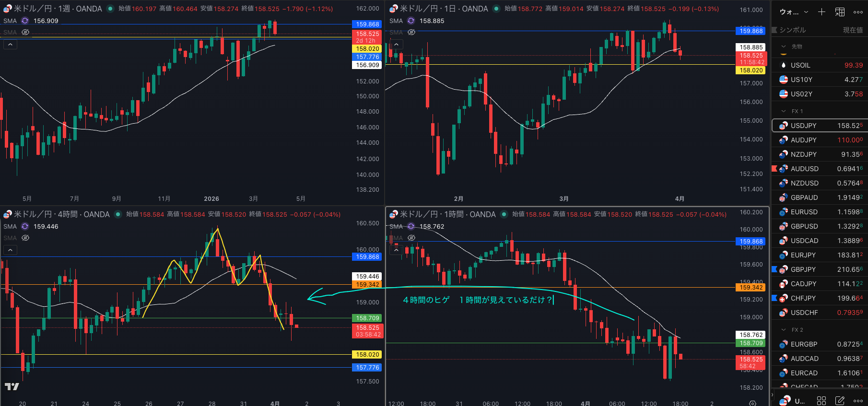Image resolution: width=868 pixels, height=406 pixels.
Task: Open the watchlist name dropdown
Action: coord(794,12)
